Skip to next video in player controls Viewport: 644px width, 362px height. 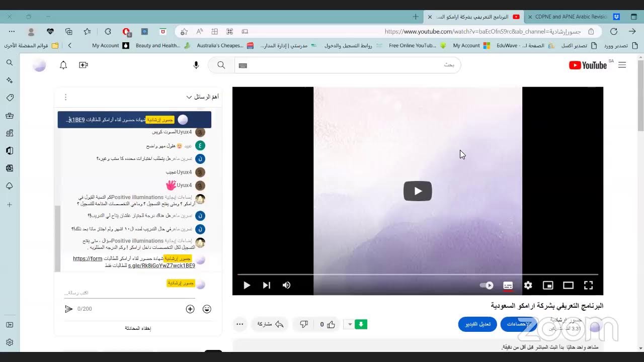[267, 285]
